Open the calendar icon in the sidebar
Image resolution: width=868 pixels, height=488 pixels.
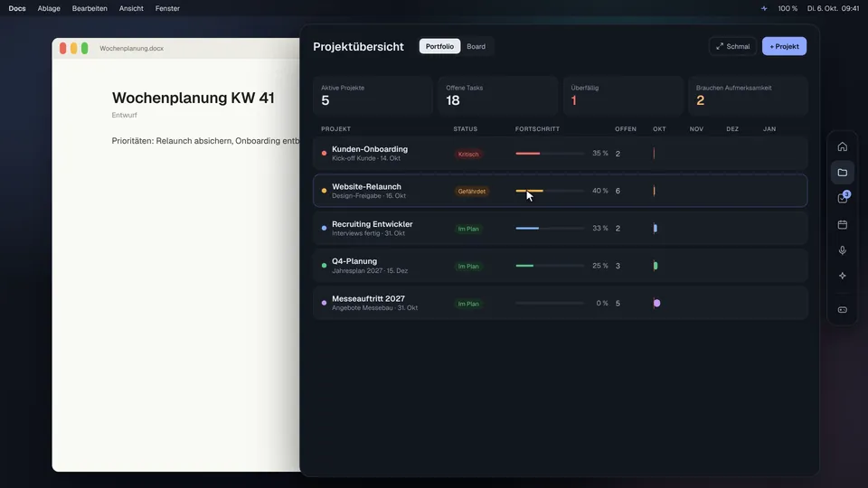pos(842,225)
